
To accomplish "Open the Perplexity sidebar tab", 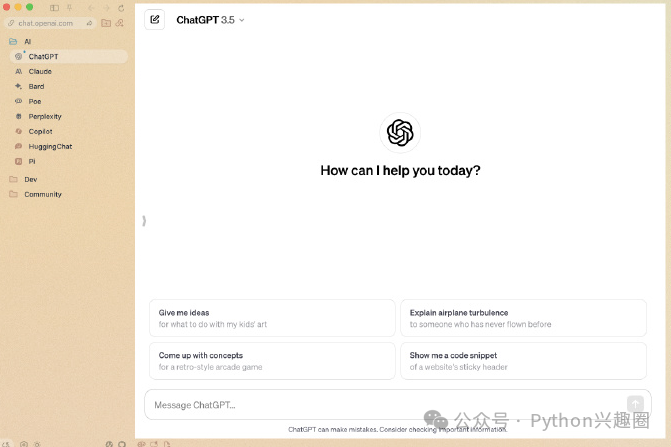I will pyautogui.click(x=68, y=116).
